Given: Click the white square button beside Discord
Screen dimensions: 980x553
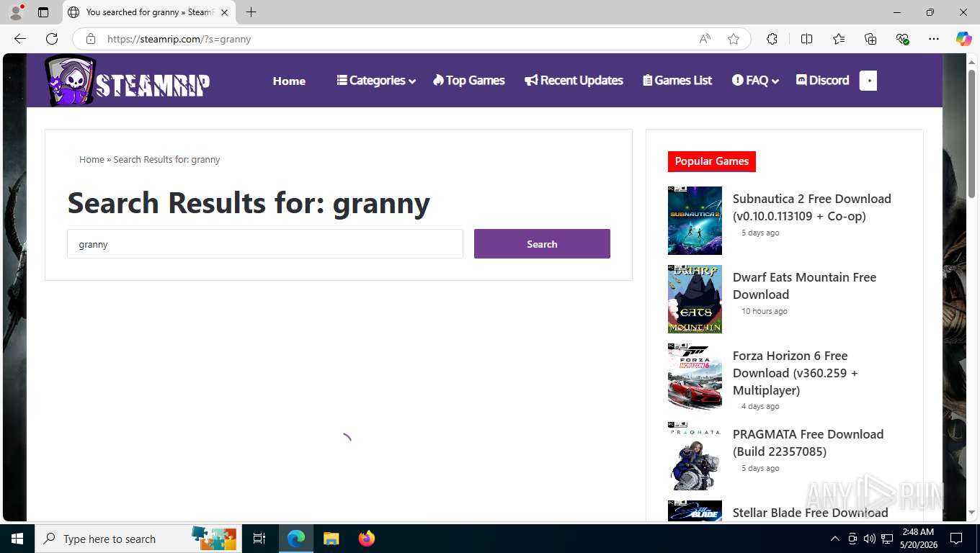Looking at the screenshot, I should tap(868, 81).
